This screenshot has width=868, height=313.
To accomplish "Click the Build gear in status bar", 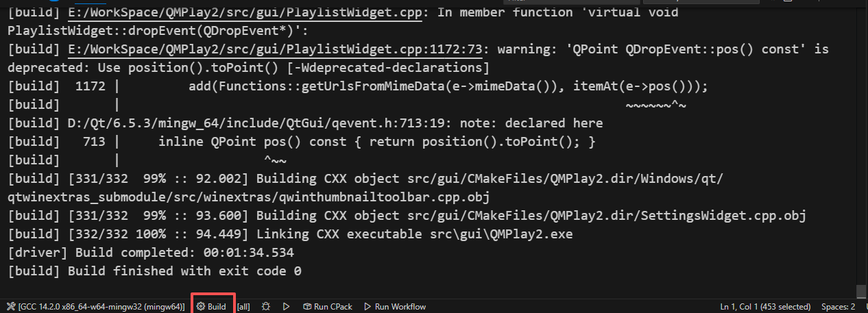I will (x=212, y=307).
